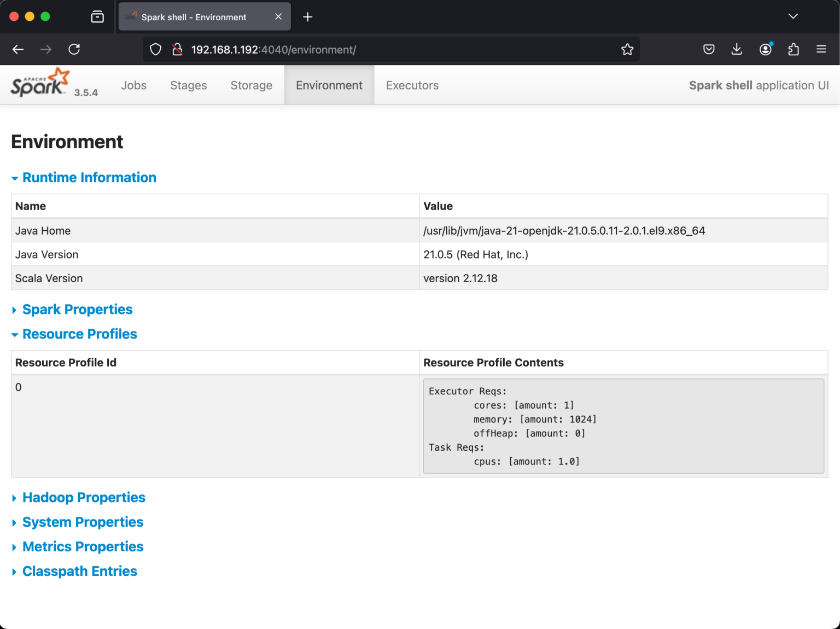Click the Apache Spark logo

[39, 83]
